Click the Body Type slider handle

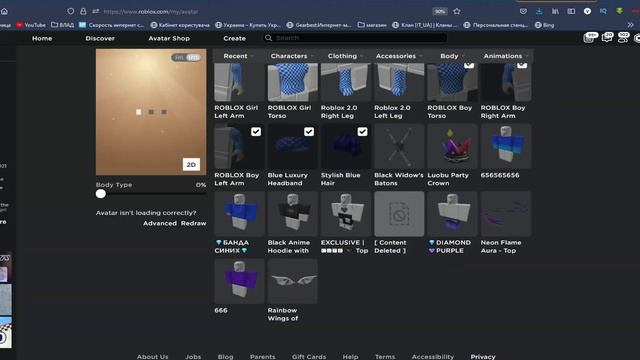click(x=101, y=194)
